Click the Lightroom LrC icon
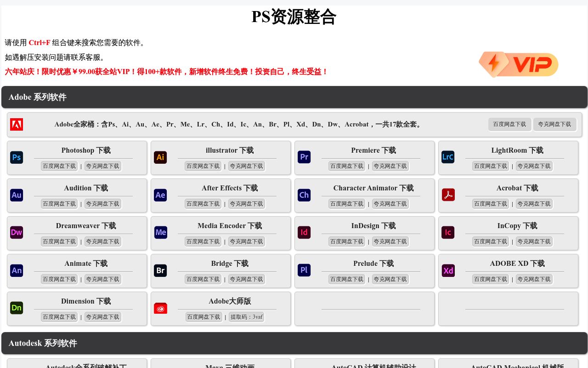Image resolution: width=588 pixels, height=368 pixels. click(448, 157)
